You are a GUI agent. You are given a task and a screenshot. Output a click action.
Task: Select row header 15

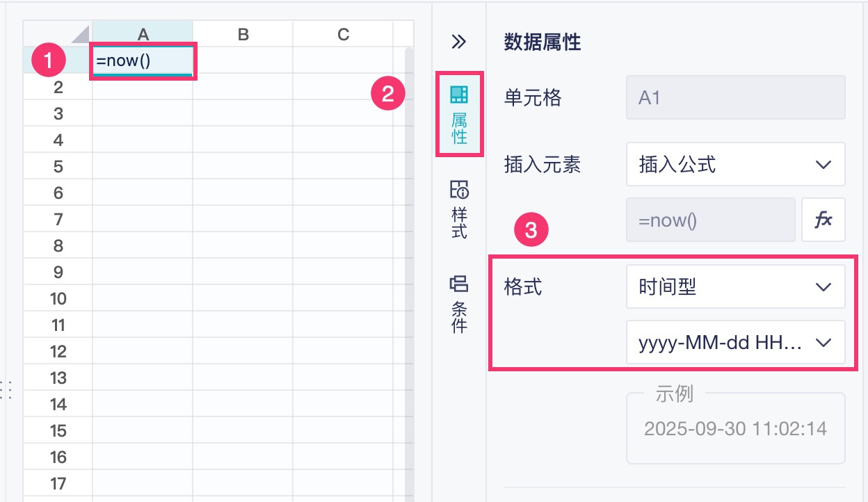tap(58, 430)
